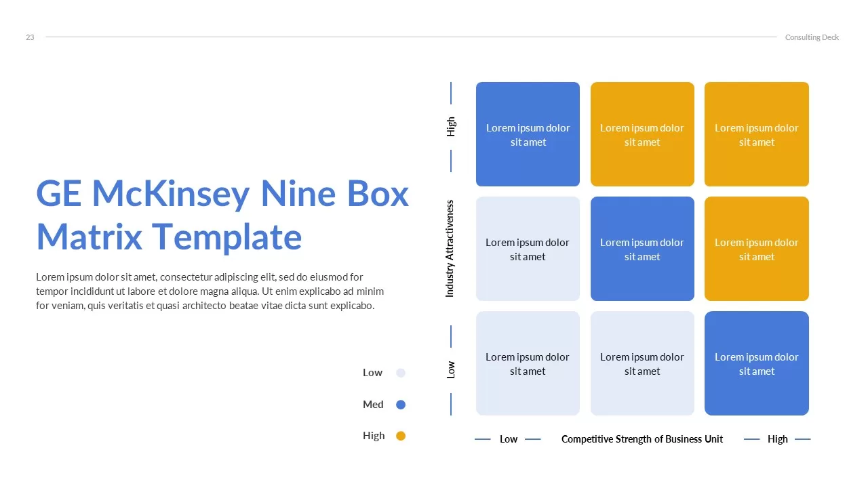This screenshot has height=488, width=868.
Task: Select the bottom-right blue matrix box
Action: pyautogui.click(x=757, y=363)
